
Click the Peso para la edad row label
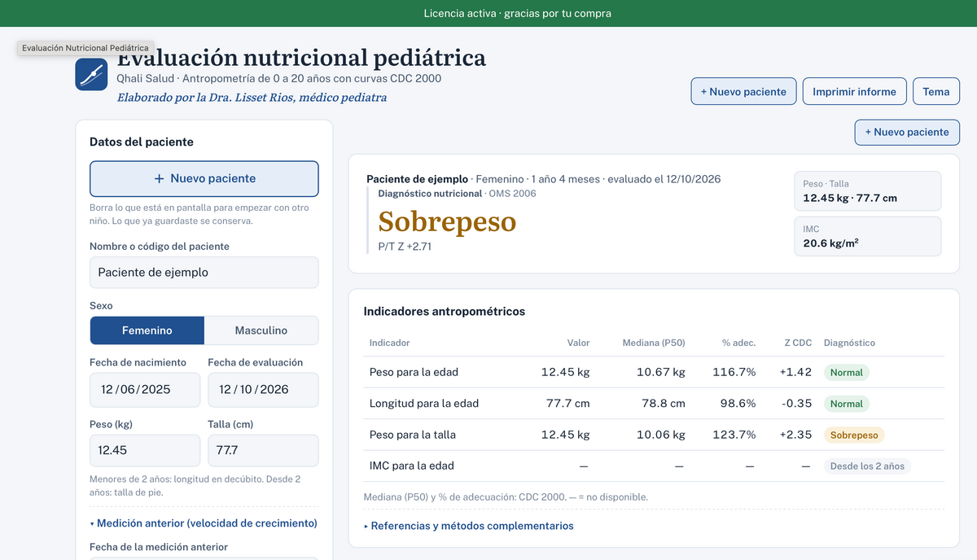pos(414,372)
